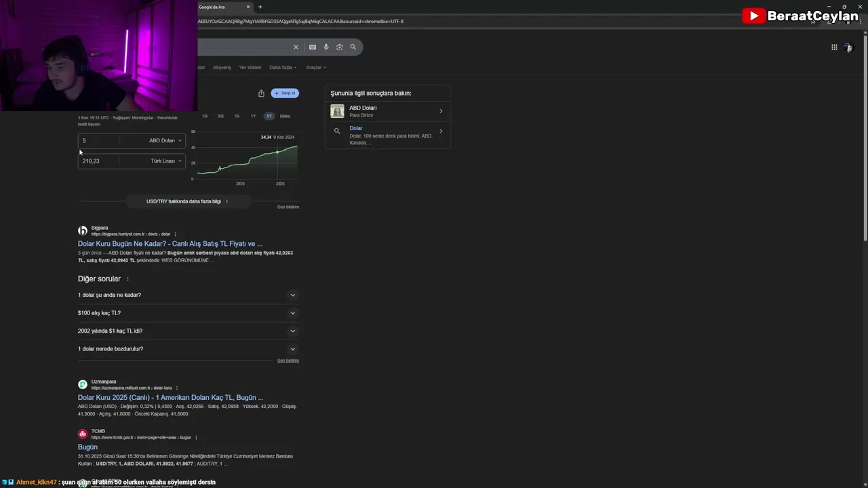The image size is (868, 488).
Task: Click the TRY amount field showing 210,23
Action: click(99, 161)
